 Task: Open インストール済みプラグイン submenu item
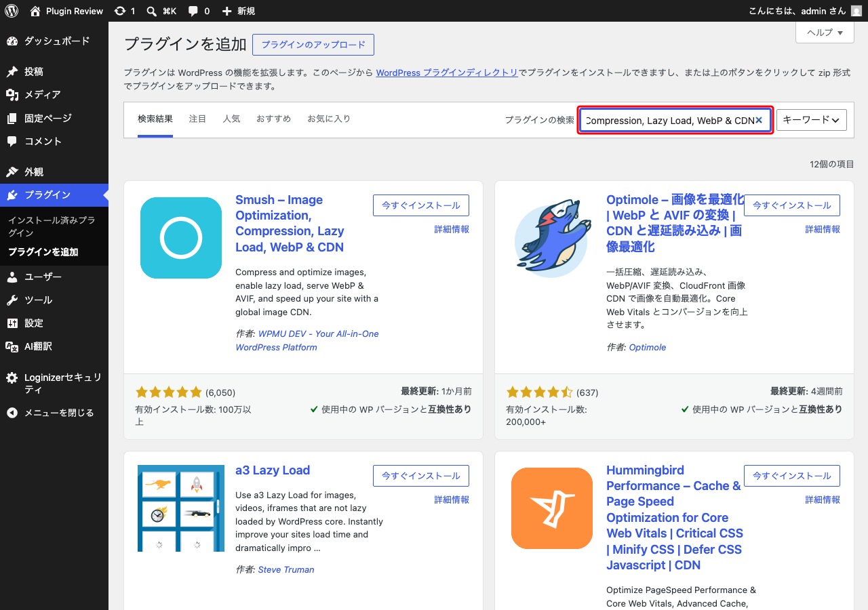54,226
